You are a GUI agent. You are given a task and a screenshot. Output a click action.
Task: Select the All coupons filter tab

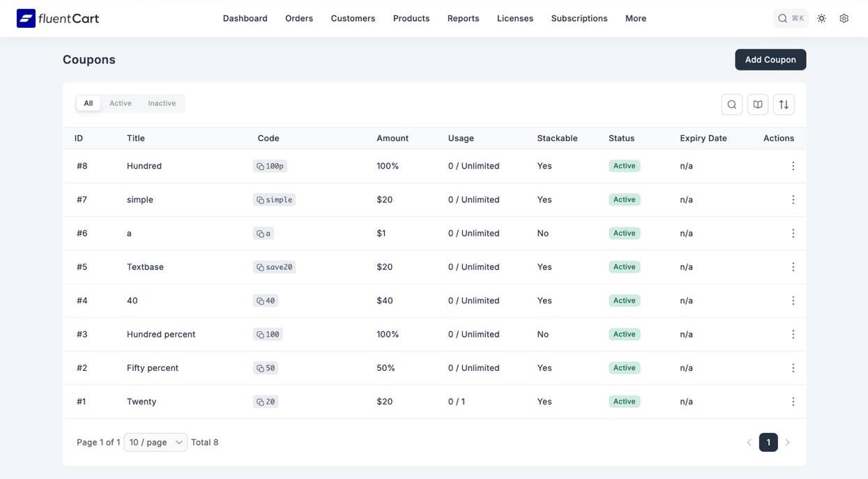click(x=89, y=103)
